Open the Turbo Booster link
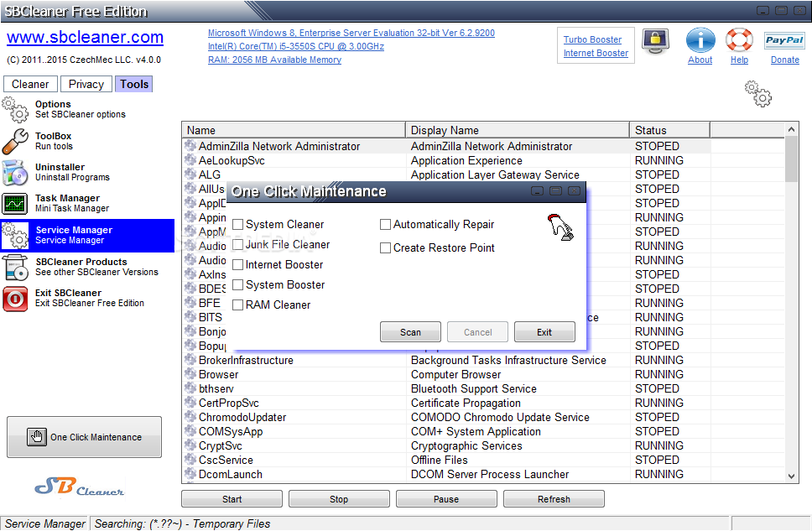 (592, 39)
